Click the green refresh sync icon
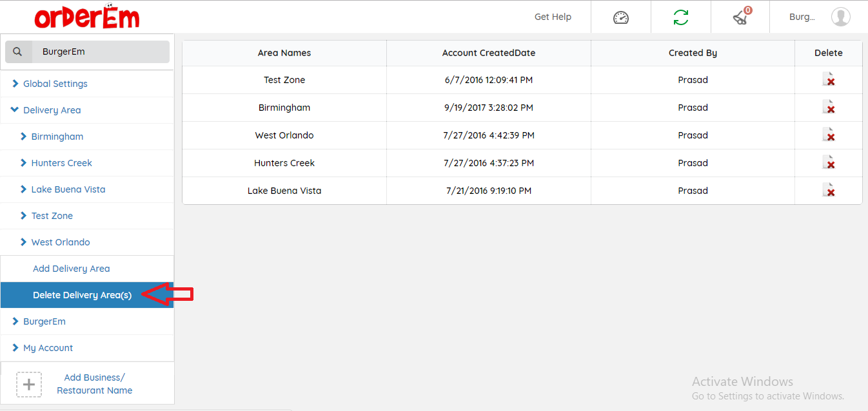 pyautogui.click(x=680, y=17)
